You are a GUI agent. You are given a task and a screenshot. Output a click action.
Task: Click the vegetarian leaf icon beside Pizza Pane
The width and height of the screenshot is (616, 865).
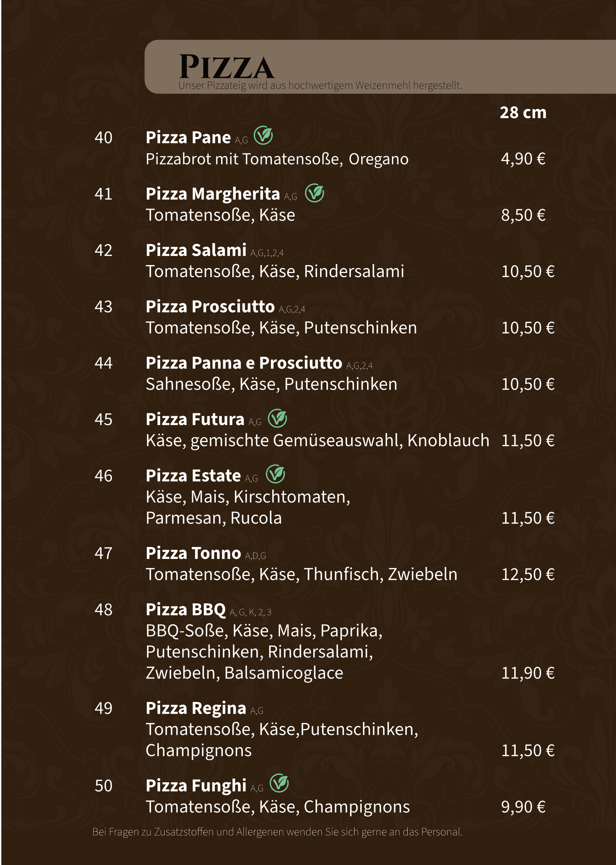(x=263, y=135)
